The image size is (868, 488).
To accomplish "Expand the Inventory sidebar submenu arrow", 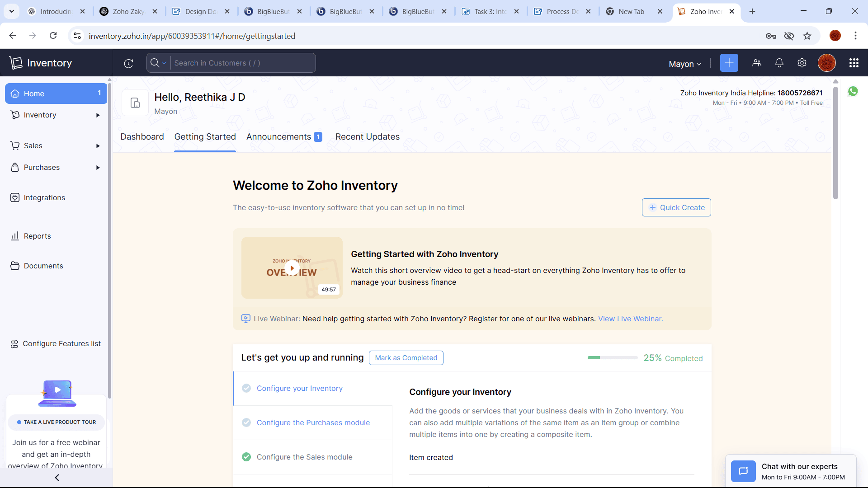I will (x=98, y=115).
